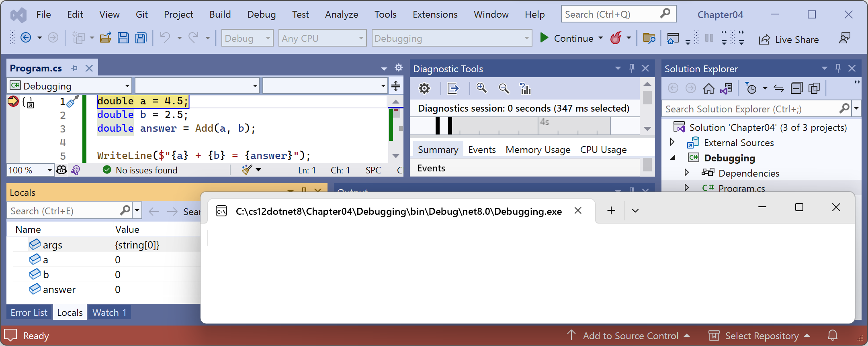The height and width of the screenshot is (346, 868).
Task: Click editor settings gear icon
Action: pyautogui.click(x=399, y=67)
